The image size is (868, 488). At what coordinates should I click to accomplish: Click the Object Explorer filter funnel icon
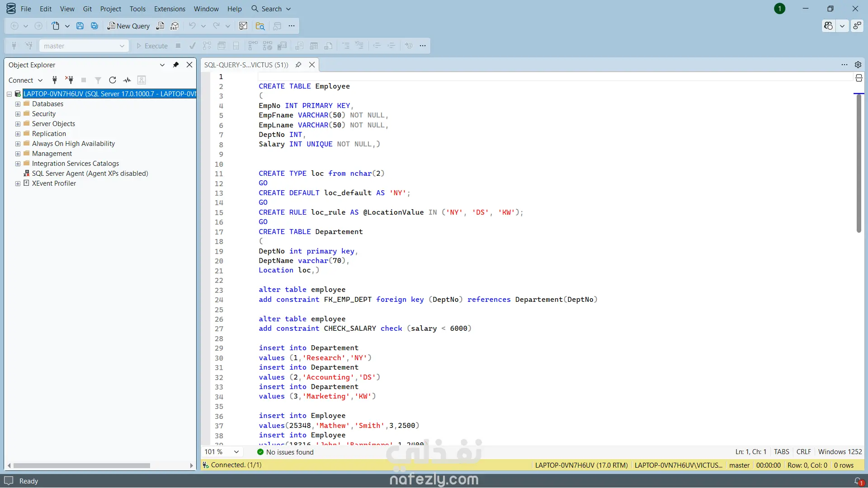click(x=98, y=80)
